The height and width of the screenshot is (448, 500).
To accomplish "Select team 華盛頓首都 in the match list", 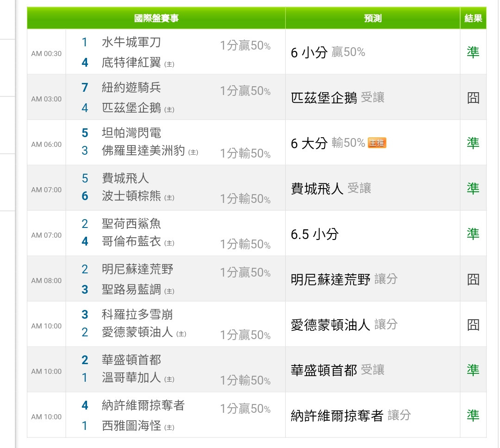I will click(131, 360).
